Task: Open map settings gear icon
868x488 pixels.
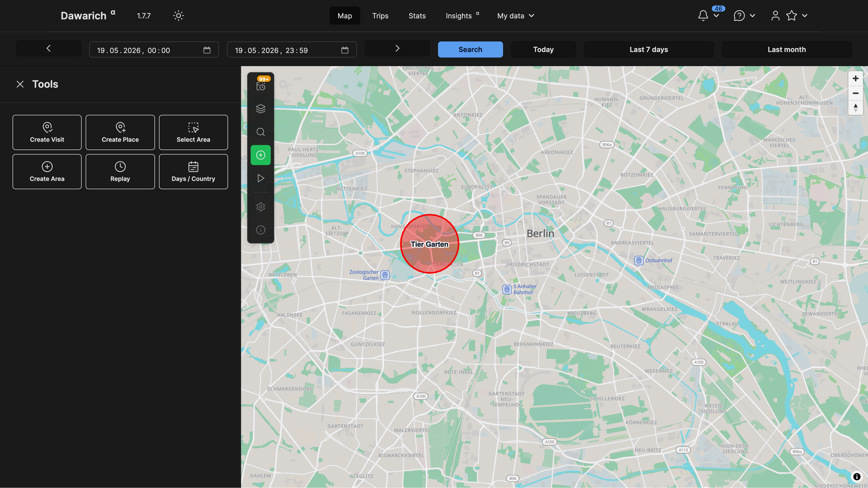Action: point(260,207)
